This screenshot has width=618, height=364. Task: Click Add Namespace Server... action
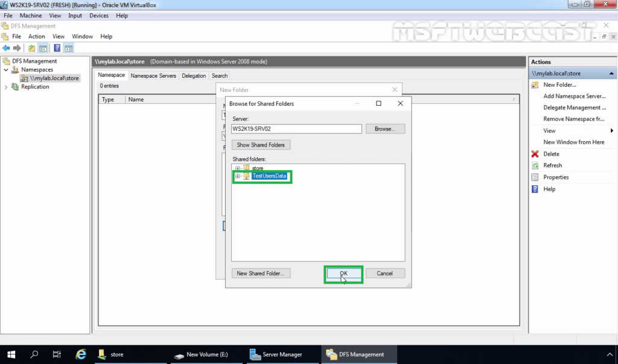575,96
